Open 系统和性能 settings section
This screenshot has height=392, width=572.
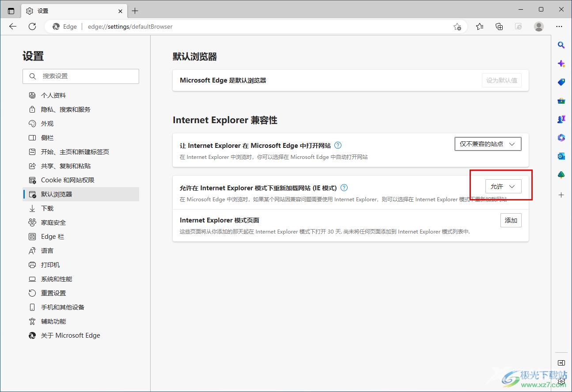coord(81,279)
